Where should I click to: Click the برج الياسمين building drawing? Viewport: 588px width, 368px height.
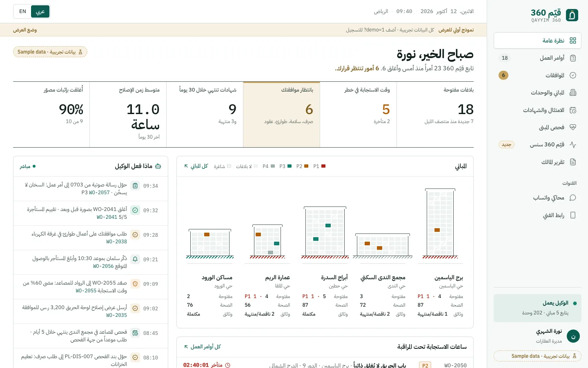(x=440, y=224)
